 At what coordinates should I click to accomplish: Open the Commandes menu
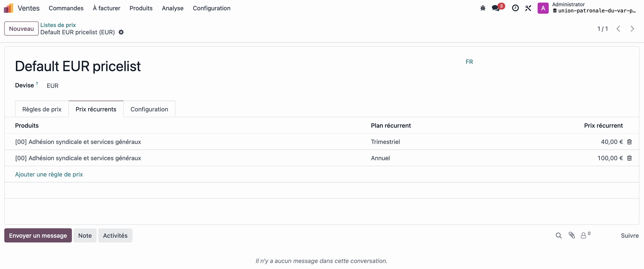[x=66, y=8]
